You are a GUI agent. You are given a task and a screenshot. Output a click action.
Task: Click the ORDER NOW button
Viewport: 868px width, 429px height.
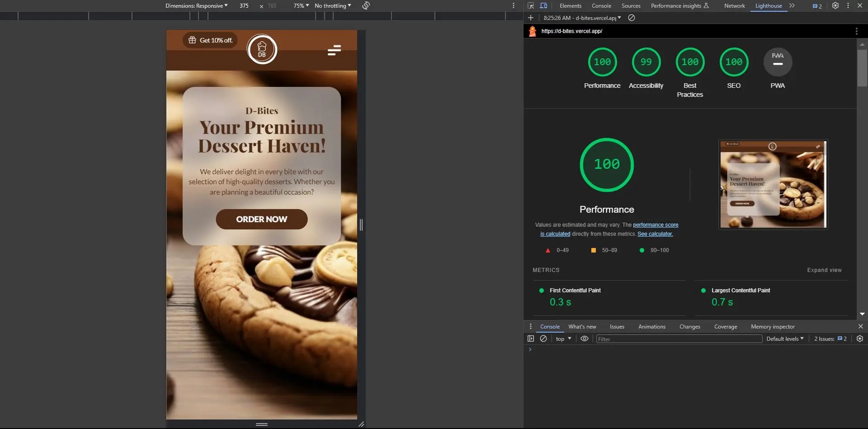[261, 219]
